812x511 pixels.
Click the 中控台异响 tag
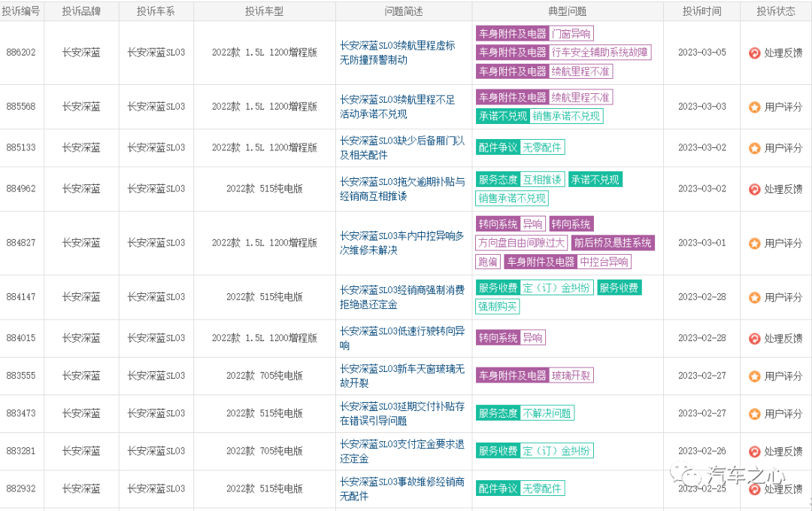(x=604, y=262)
